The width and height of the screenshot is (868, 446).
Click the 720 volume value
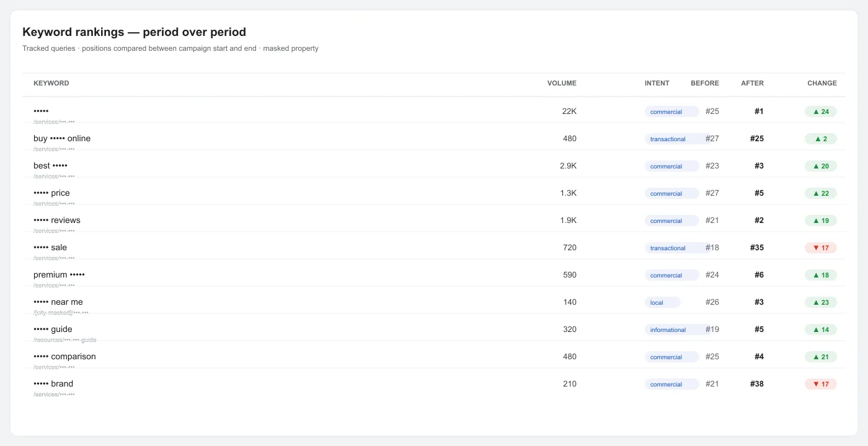click(570, 248)
